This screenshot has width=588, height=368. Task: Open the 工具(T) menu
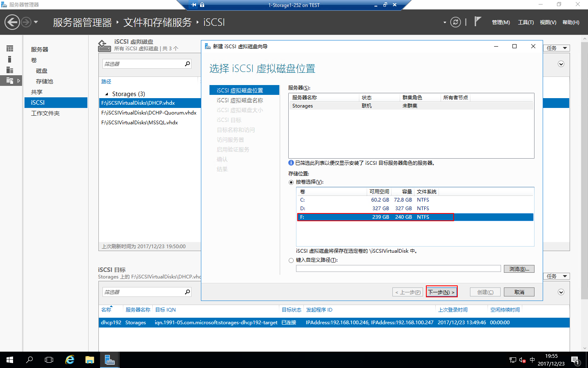pyautogui.click(x=526, y=22)
